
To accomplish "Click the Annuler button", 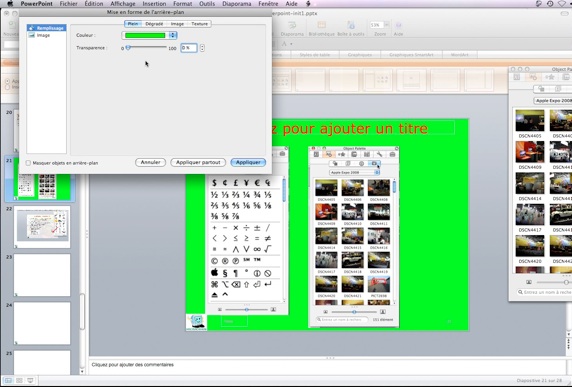I will coord(150,162).
